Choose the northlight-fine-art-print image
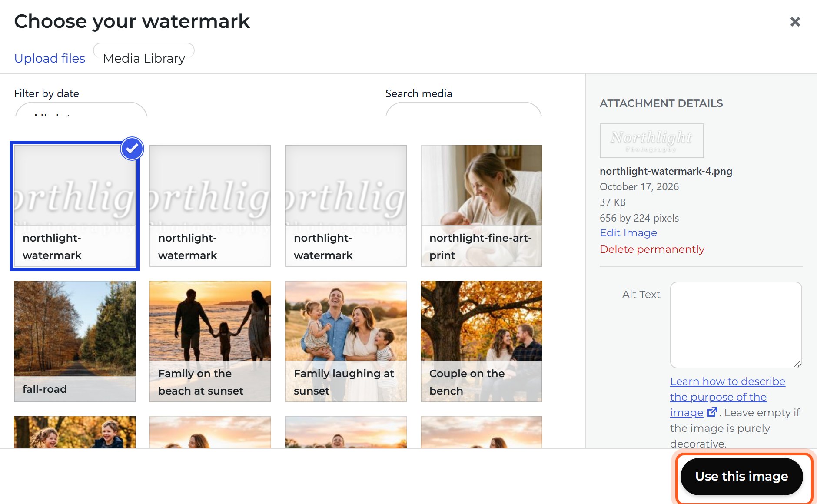Image resolution: width=817 pixels, height=504 pixels. pos(482,206)
